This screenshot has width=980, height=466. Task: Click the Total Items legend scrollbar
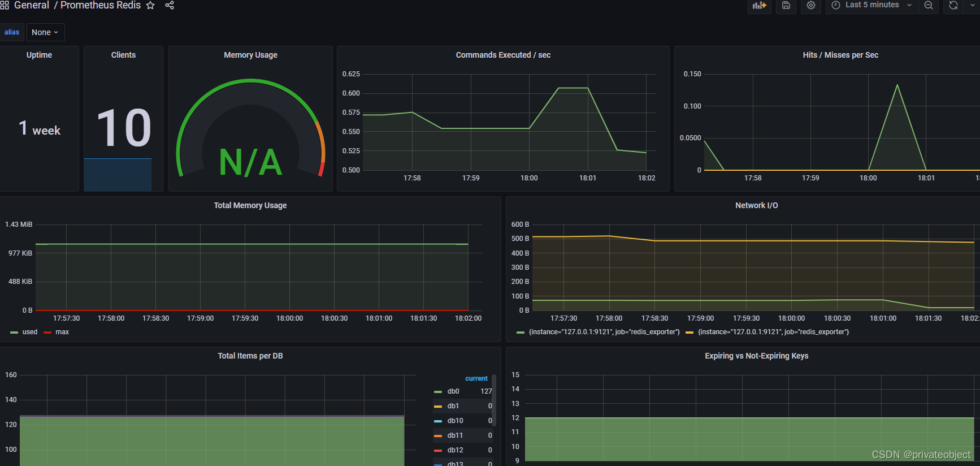tap(494, 400)
